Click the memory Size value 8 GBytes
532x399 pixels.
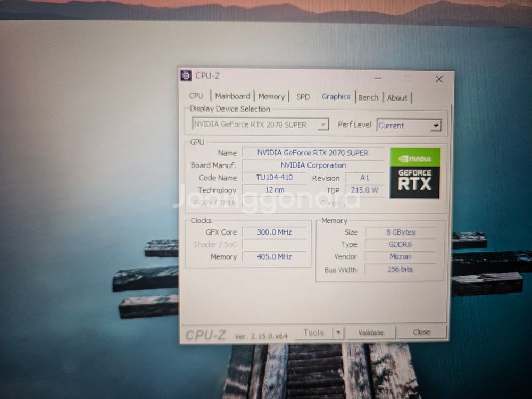(401, 232)
